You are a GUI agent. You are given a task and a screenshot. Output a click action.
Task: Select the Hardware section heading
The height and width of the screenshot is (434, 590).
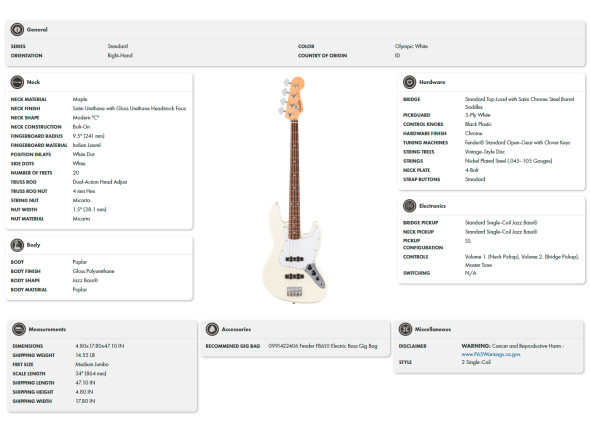[432, 82]
